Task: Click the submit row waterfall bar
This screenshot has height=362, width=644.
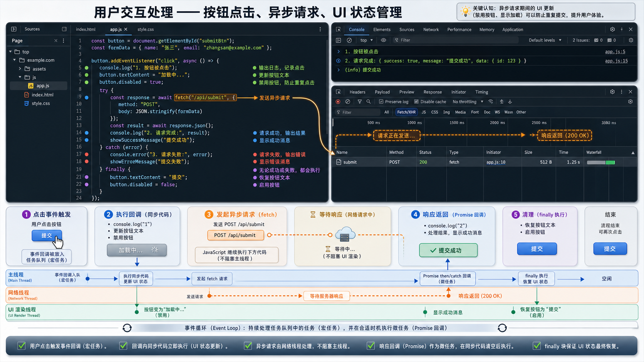Action: [600, 162]
